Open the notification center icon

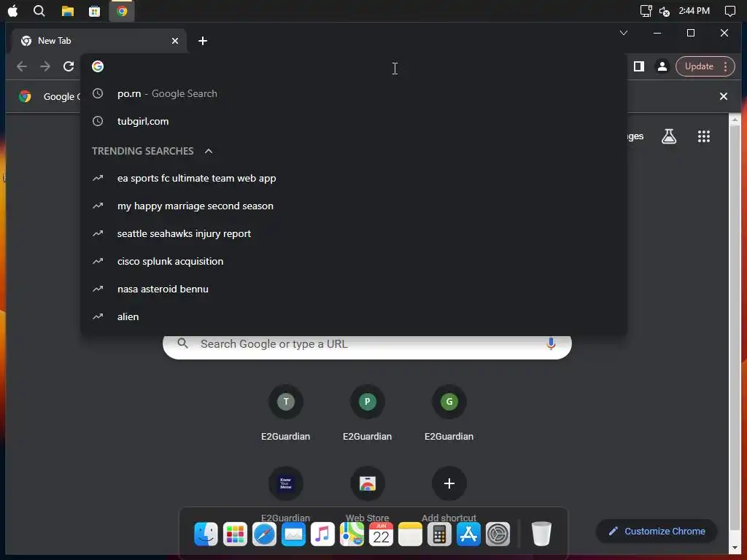[729, 11]
